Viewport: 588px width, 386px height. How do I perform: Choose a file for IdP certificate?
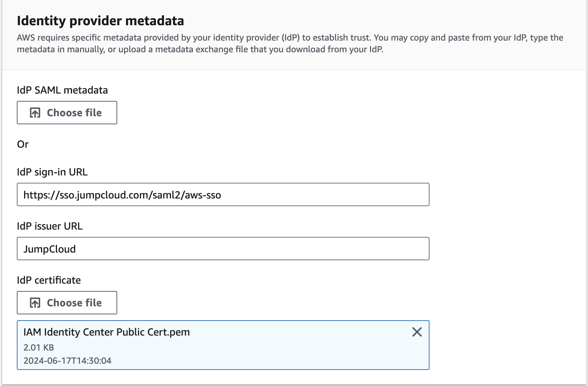[67, 302]
